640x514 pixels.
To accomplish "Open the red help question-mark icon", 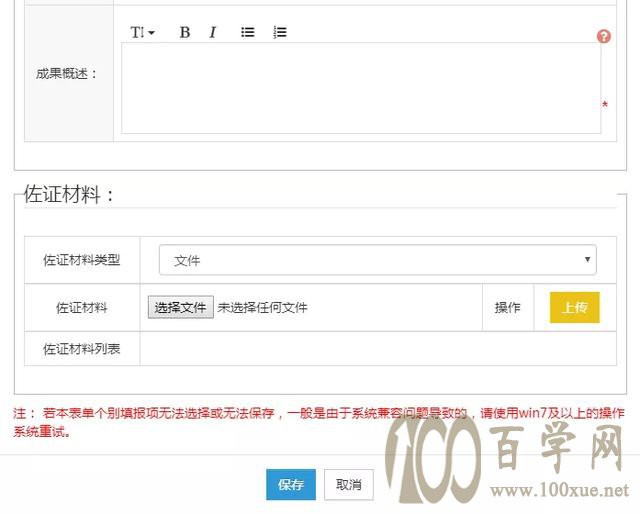I will click(x=604, y=36).
